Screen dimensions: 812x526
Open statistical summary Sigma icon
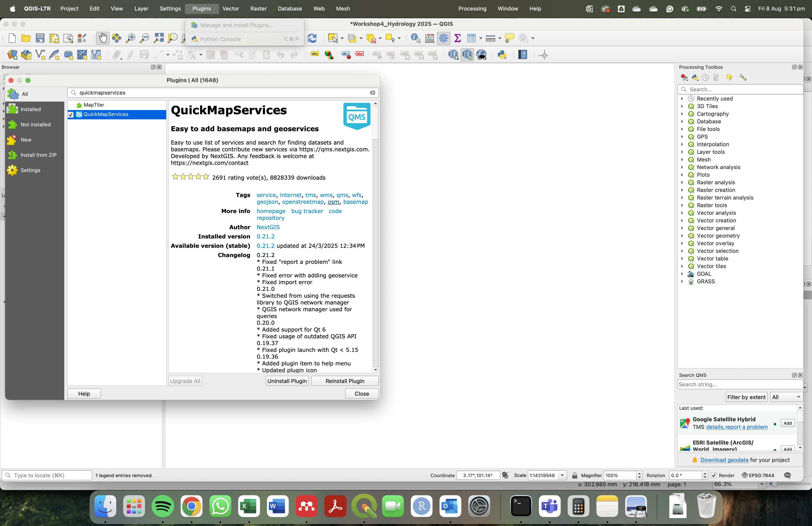458,38
